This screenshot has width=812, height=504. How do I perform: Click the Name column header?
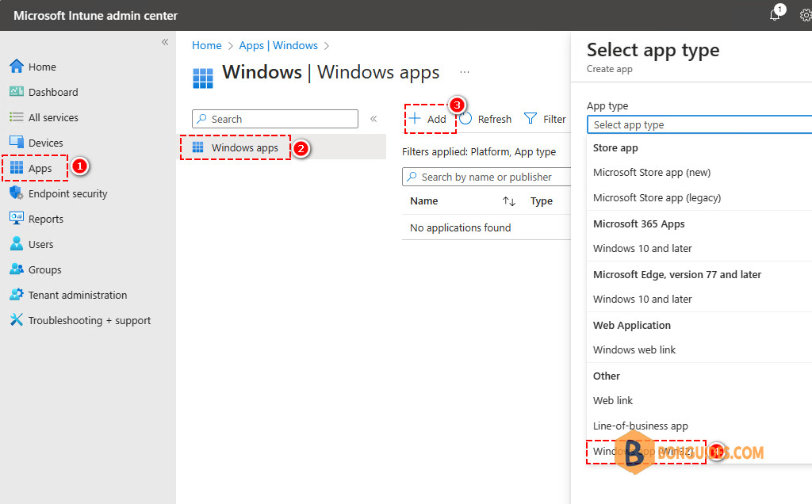[423, 200]
